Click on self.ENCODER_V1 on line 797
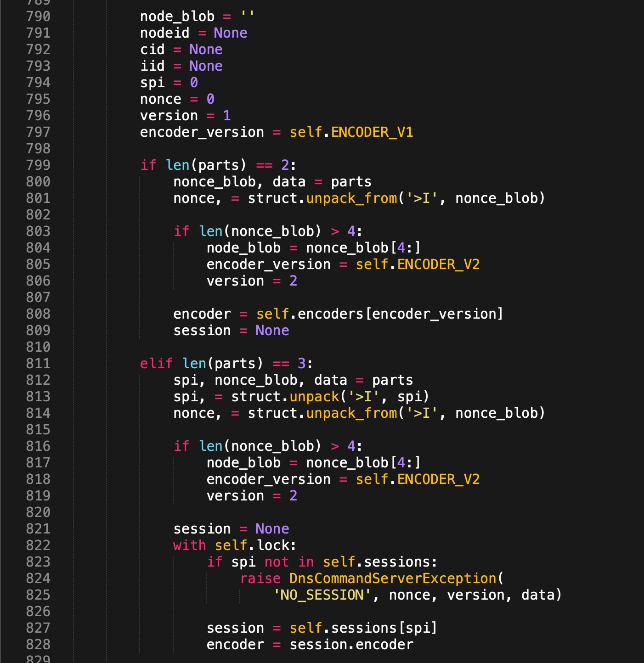The image size is (644, 663). (x=351, y=132)
